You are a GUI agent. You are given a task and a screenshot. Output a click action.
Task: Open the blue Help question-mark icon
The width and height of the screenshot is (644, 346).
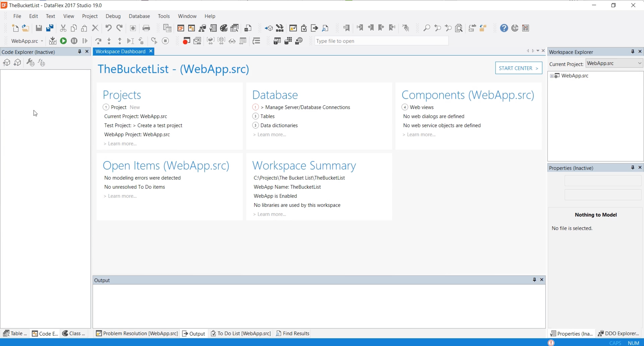point(504,28)
